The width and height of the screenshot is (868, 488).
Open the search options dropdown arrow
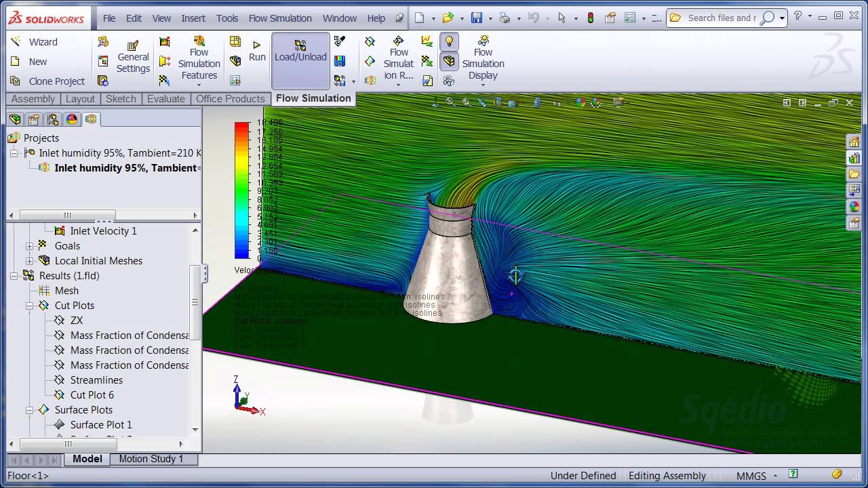tap(782, 19)
